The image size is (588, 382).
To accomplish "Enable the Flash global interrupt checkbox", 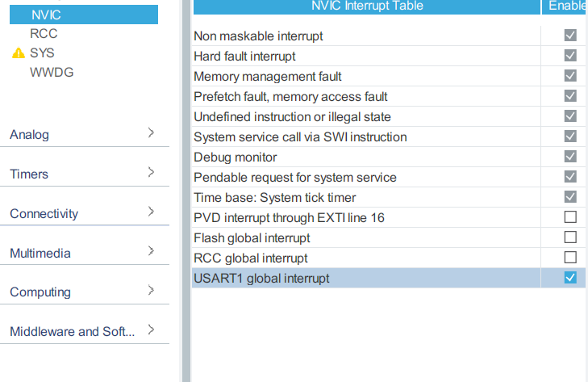I will pos(570,237).
